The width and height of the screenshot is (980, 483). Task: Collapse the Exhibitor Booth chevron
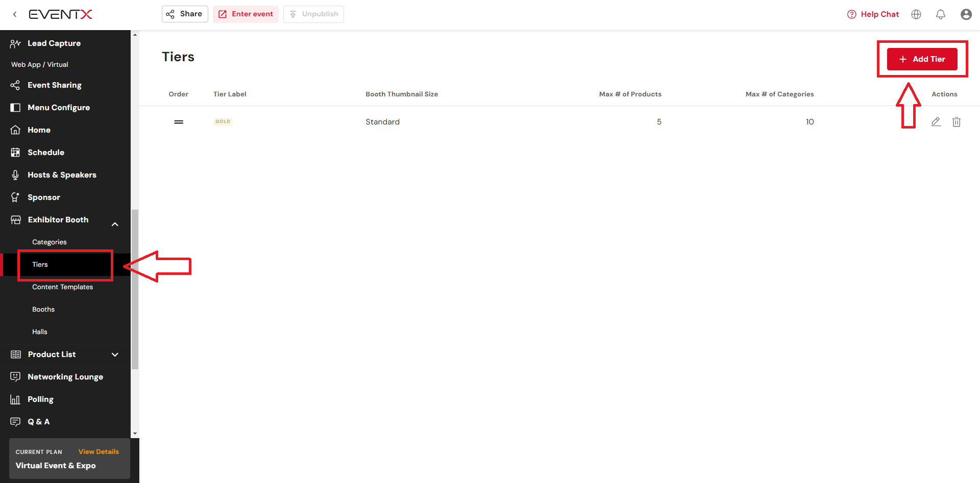[x=115, y=224]
